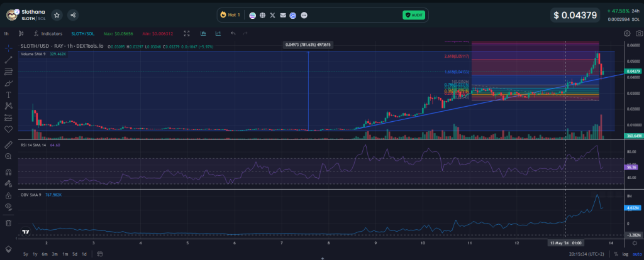Lock all drawing tools

pos(8,195)
